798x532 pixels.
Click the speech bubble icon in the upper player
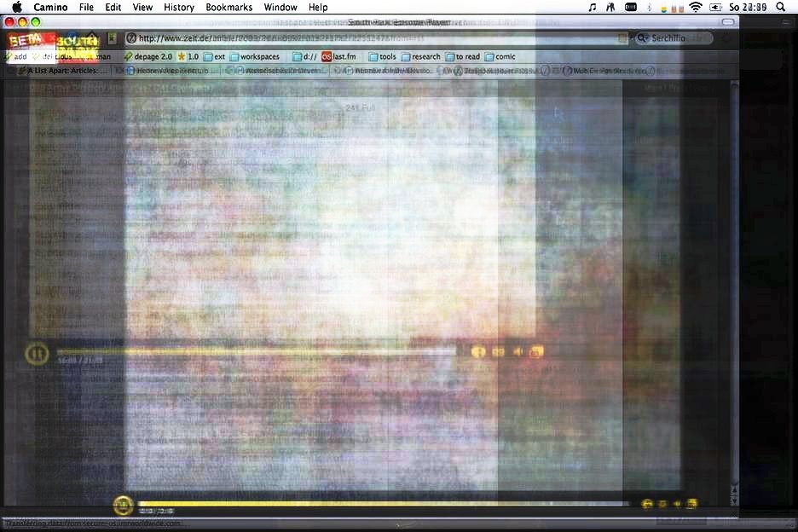(478, 352)
